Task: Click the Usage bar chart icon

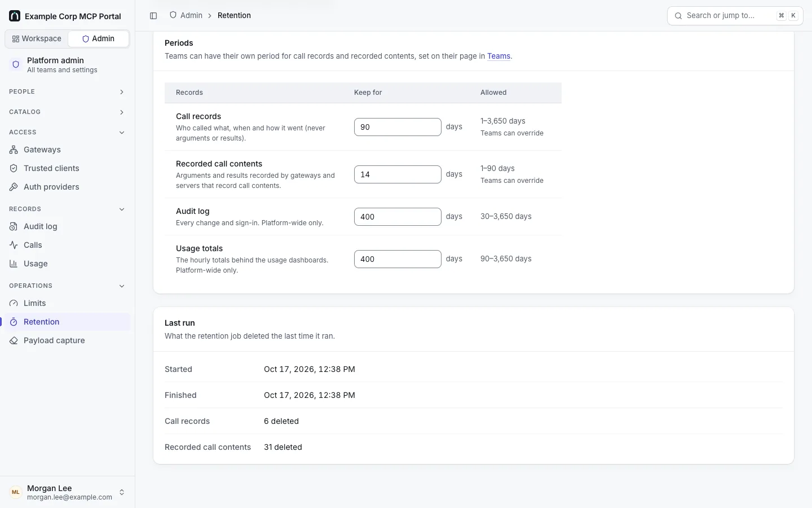Action: tap(14, 264)
